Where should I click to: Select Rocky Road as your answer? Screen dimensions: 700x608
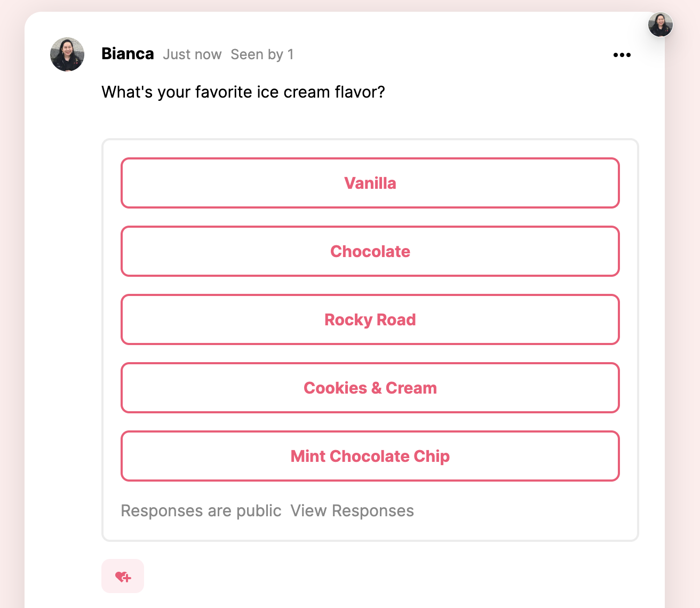click(x=370, y=319)
